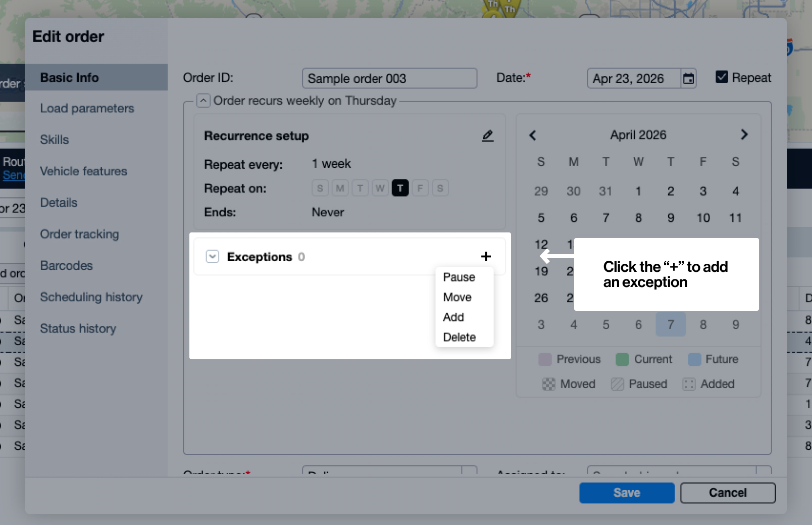Choose Delete from the exception menu

click(x=460, y=337)
